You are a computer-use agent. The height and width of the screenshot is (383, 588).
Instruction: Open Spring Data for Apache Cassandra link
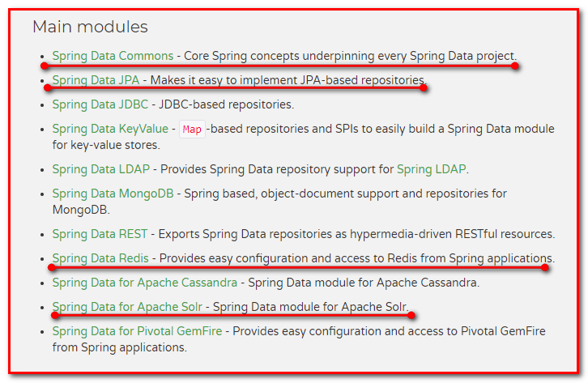[145, 283]
